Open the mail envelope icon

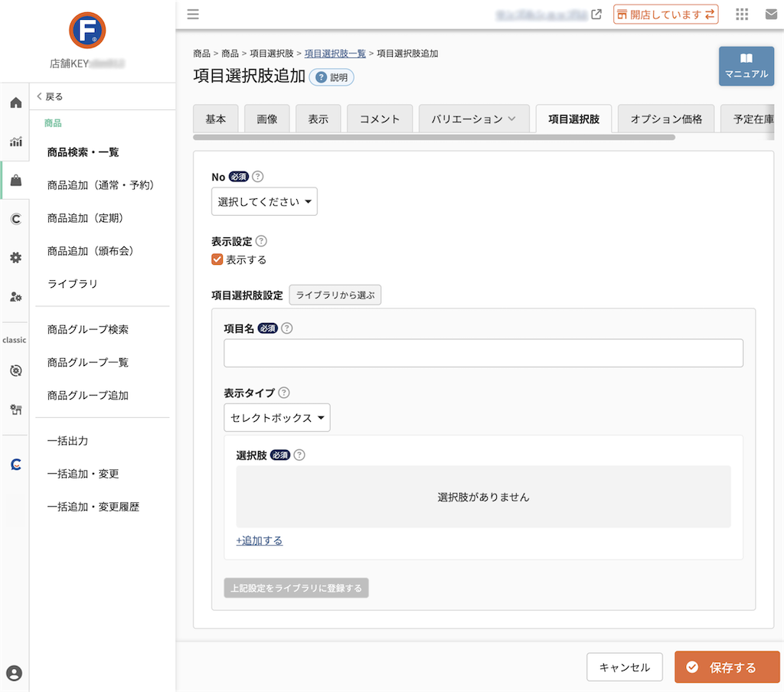(x=772, y=14)
